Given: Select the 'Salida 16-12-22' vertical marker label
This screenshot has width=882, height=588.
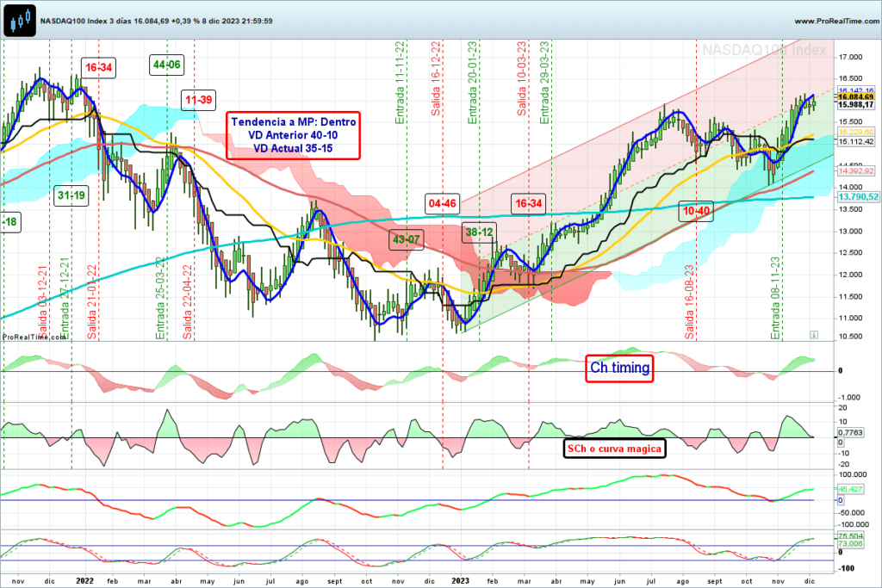Looking at the screenshot, I should (x=436, y=78).
